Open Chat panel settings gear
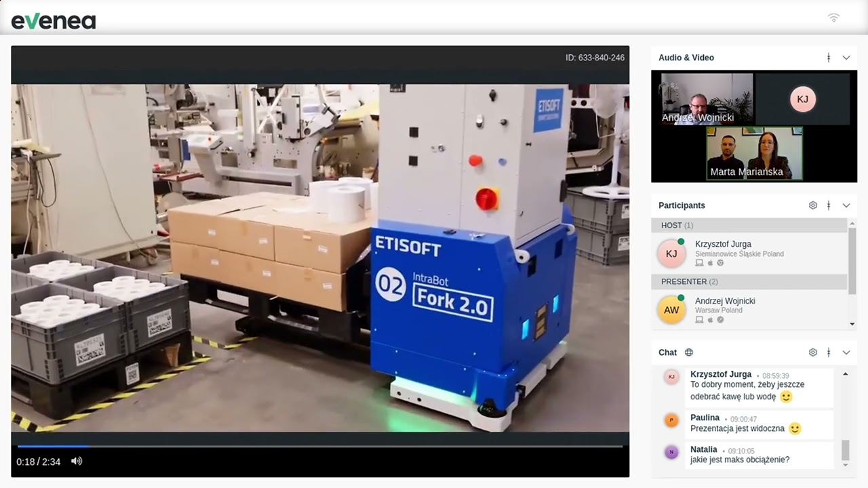The height and width of the screenshot is (488, 868). tap(813, 352)
